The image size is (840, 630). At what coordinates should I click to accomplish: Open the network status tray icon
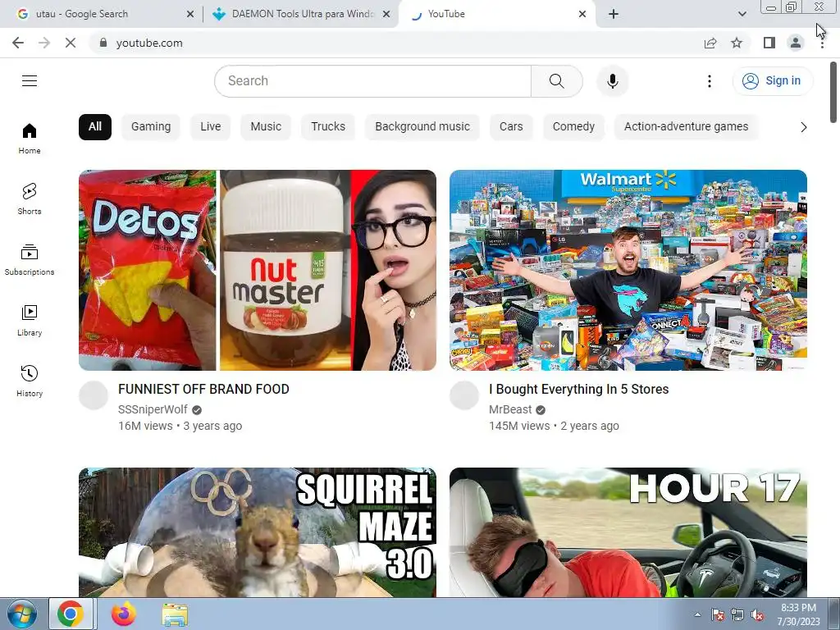click(737, 615)
